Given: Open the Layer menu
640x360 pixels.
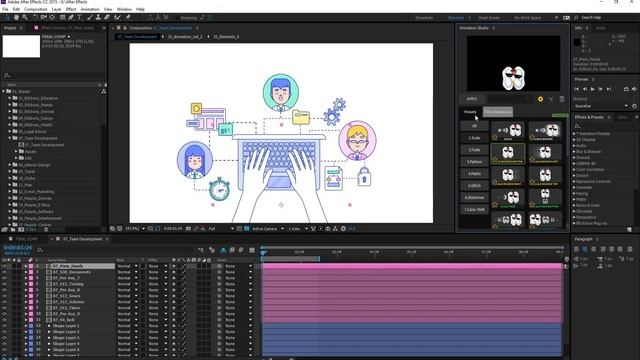Looking at the screenshot, I should click(56, 9).
